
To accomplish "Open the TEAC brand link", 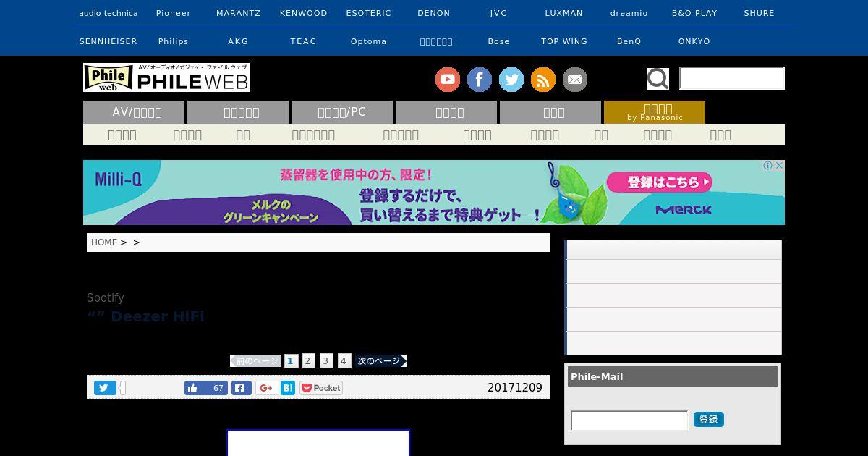I will pyautogui.click(x=304, y=41).
